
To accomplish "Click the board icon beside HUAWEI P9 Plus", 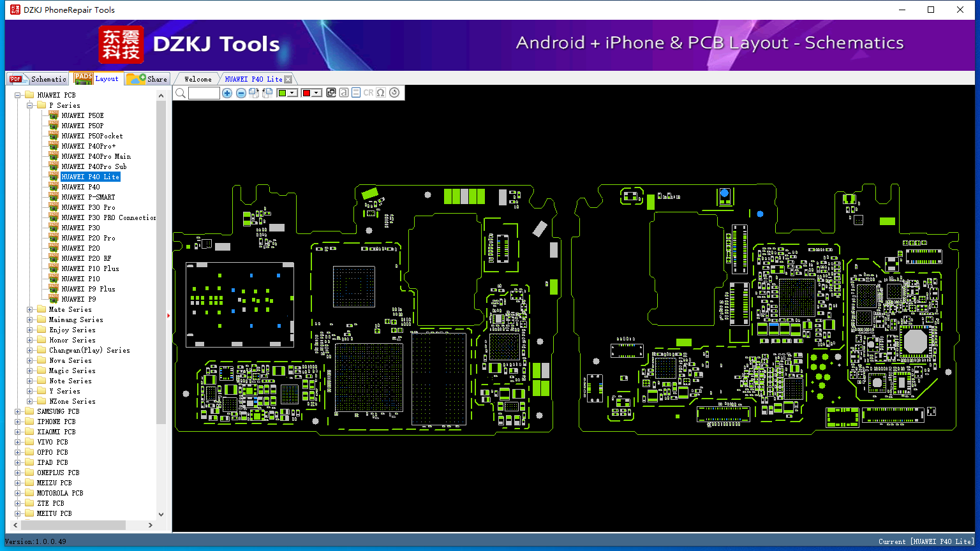I will 54,289.
